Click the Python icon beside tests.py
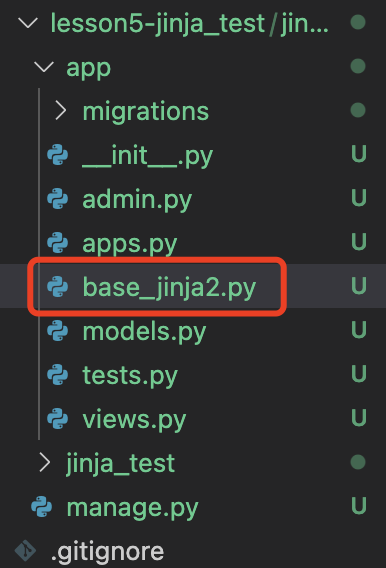Screen dimensions: 386x568 click(x=58, y=374)
